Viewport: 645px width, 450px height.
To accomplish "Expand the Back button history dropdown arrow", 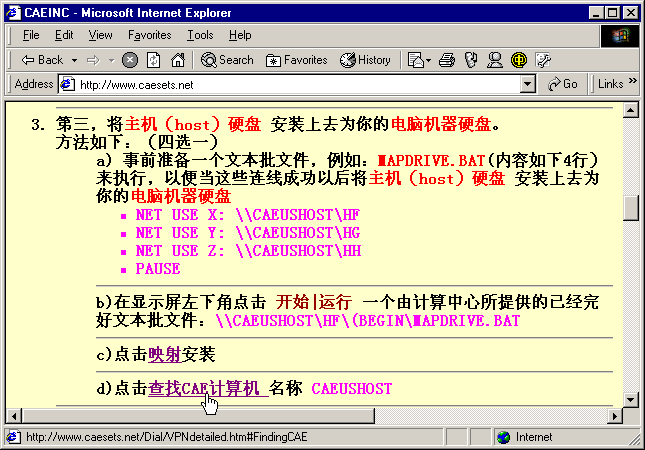I will [72, 60].
